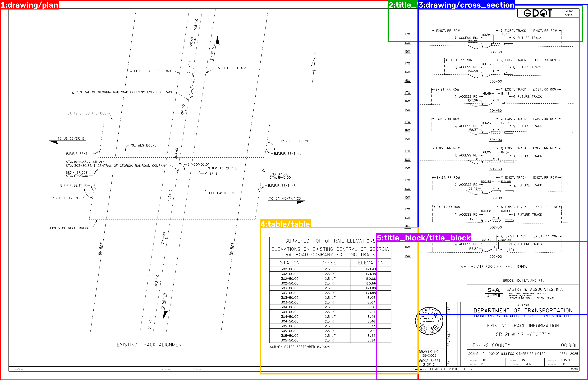Click the 'APRIL 2025' date
588x380 pixels.
pos(568,354)
